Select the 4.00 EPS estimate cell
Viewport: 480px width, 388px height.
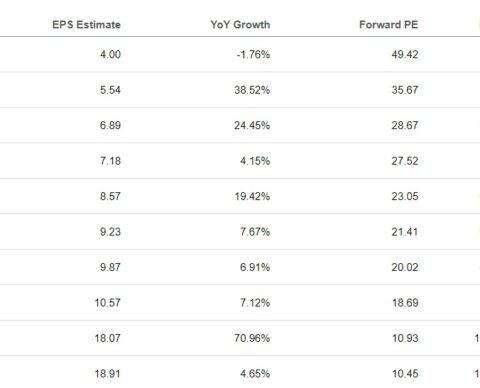(x=110, y=54)
